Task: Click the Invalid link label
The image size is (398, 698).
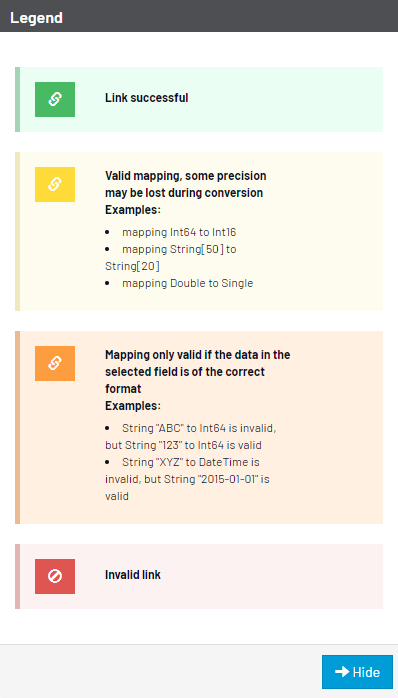Action: (133, 575)
